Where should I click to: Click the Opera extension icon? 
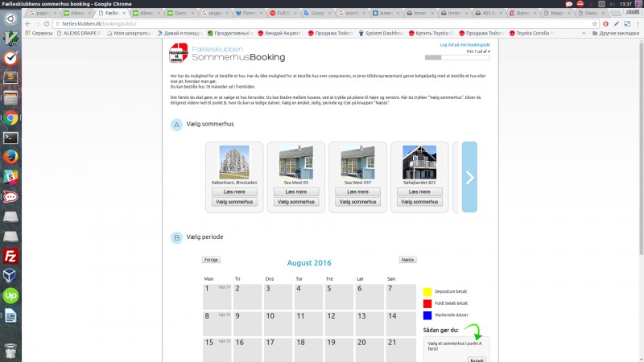click(606, 24)
